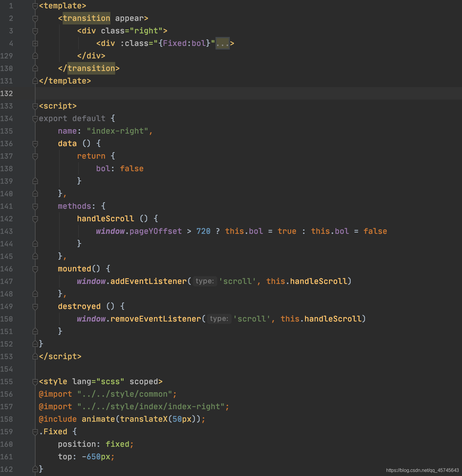
Task: Click position: fixed declaration
Action: click(96, 444)
